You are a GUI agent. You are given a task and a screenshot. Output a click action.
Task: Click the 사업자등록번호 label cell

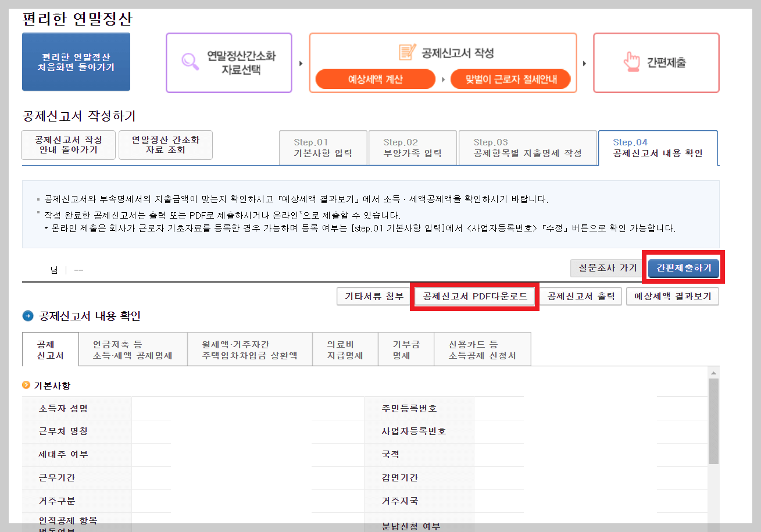[419, 431]
